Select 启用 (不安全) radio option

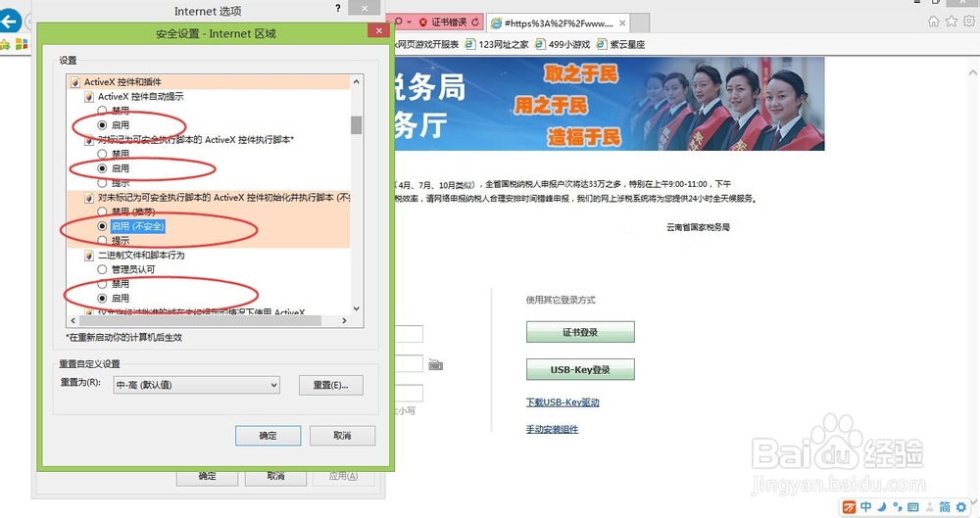pos(102,225)
